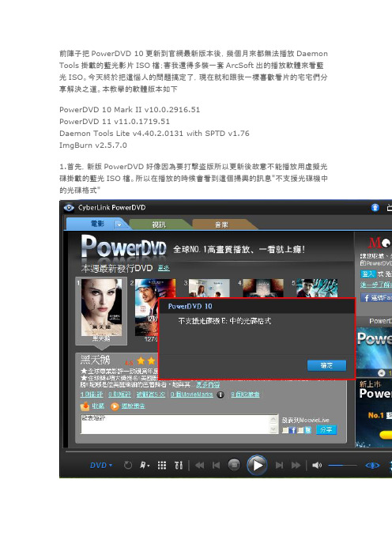The width and height of the screenshot is (392, 555).
Task: Click comment box scrollbar up arrow
Action: pos(273,419)
